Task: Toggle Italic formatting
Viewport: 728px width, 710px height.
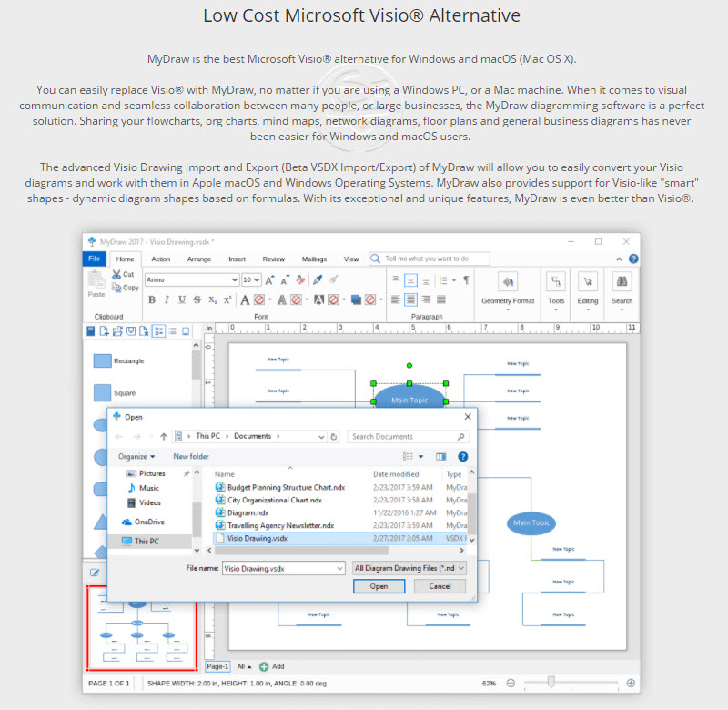Action: (x=167, y=300)
